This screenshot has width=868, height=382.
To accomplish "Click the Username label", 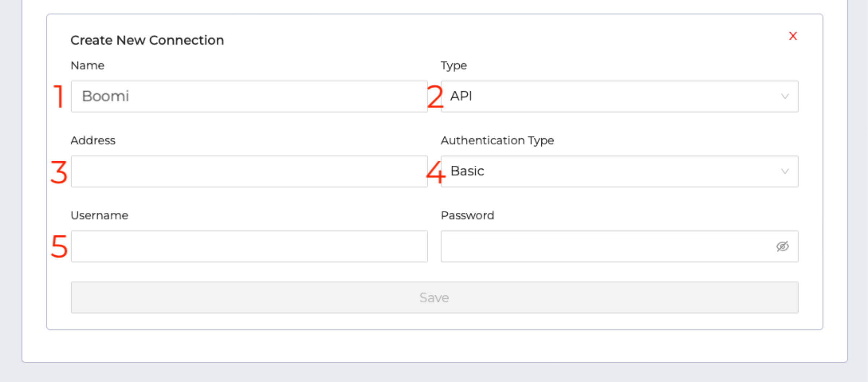I will click(99, 215).
